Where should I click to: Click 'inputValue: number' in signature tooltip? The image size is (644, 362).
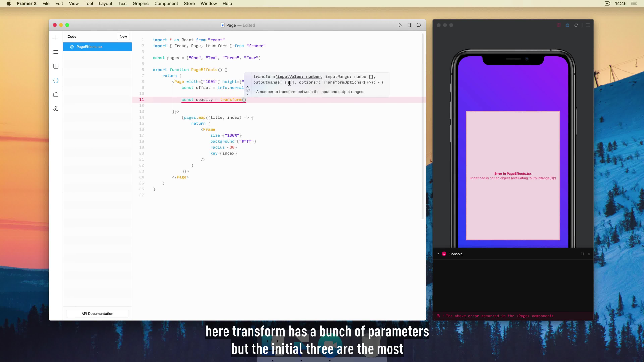(299, 77)
